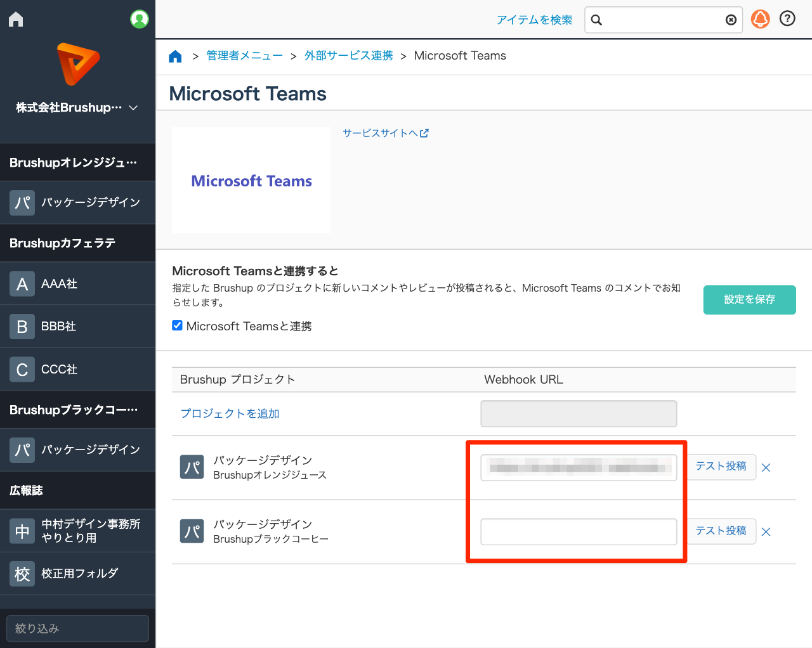This screenshot has height=648, width=812.
Task: Click パ icon in Brushupブラックコーヒー table row
Action: click(x=192, y=531)
